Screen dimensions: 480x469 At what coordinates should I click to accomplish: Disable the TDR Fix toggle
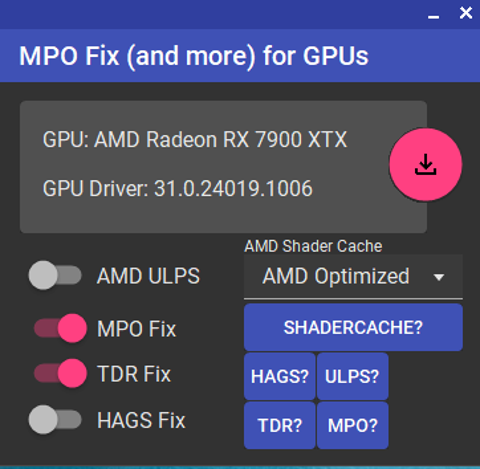[60, 373]
